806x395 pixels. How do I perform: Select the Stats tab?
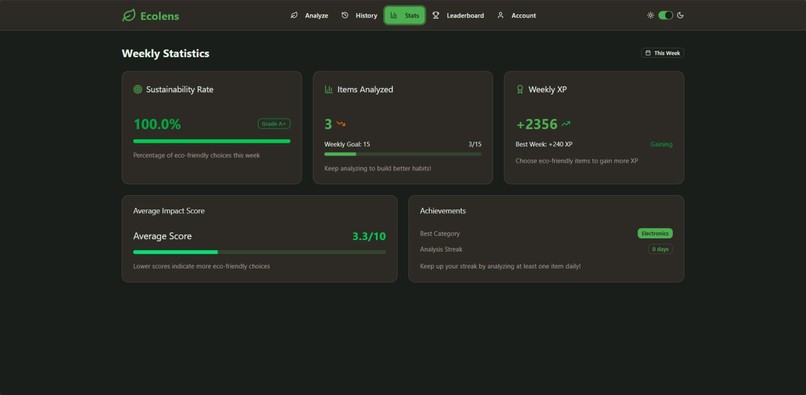(405, 15)
